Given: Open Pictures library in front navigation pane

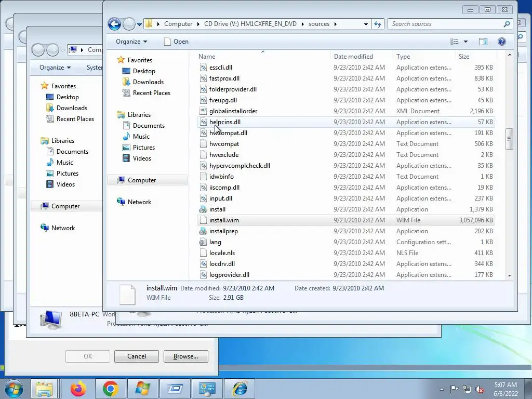Looking at the screenshot, I should tap(144, 147).
